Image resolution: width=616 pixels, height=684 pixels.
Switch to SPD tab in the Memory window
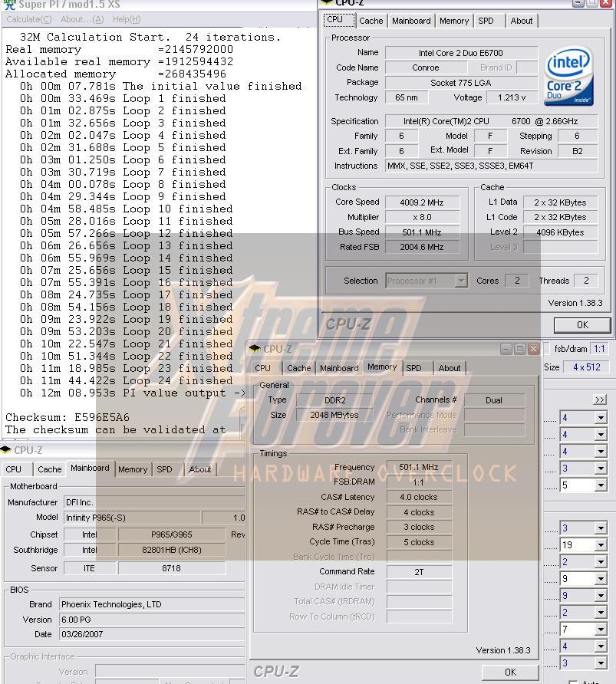[413, 368]
